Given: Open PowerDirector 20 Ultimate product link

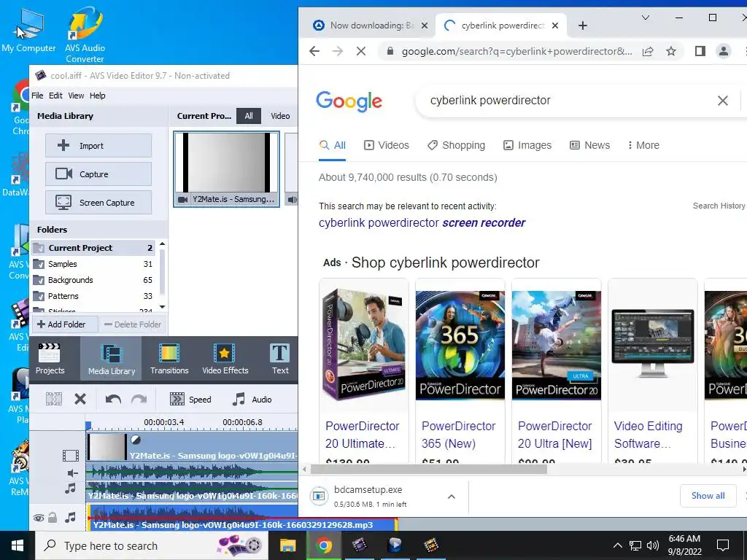Looking at the screenshot, I should click(x=362, y=435).
